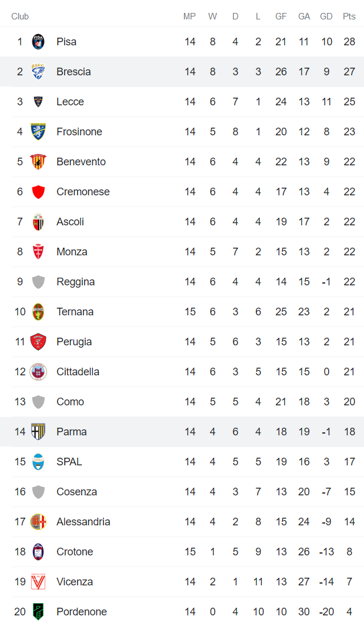Click the Pisa club crest icon
The height and width of the screenshot is (633, 364).
coord(38,42)
